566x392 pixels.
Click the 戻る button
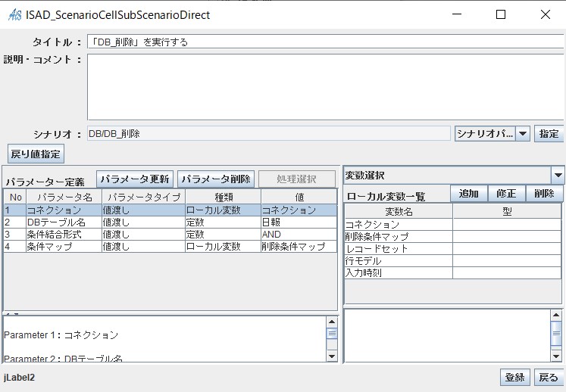[548, 378]
